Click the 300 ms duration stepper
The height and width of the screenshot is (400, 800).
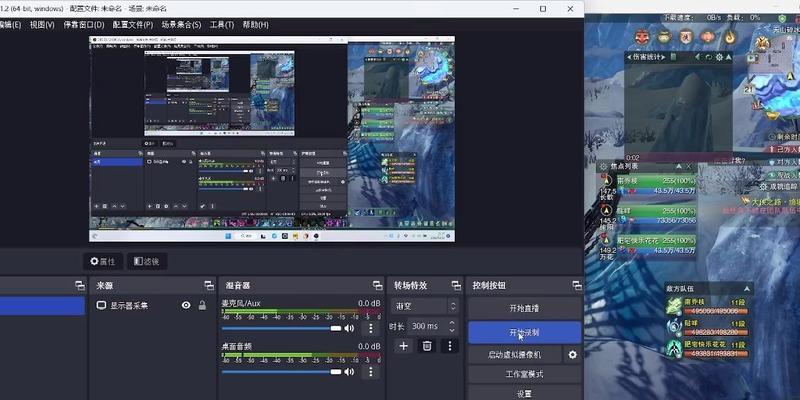point(452,326)
